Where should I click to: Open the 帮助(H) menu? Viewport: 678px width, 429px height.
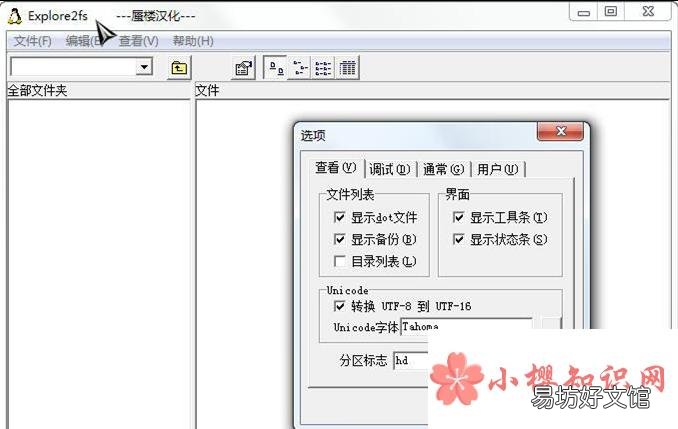(193, 41)
